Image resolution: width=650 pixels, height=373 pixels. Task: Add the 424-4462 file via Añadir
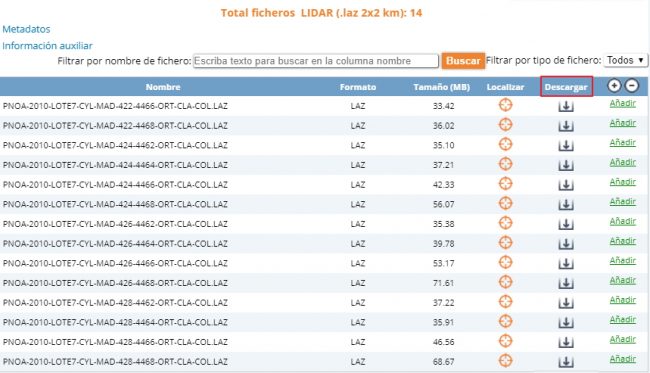[623, 143]
